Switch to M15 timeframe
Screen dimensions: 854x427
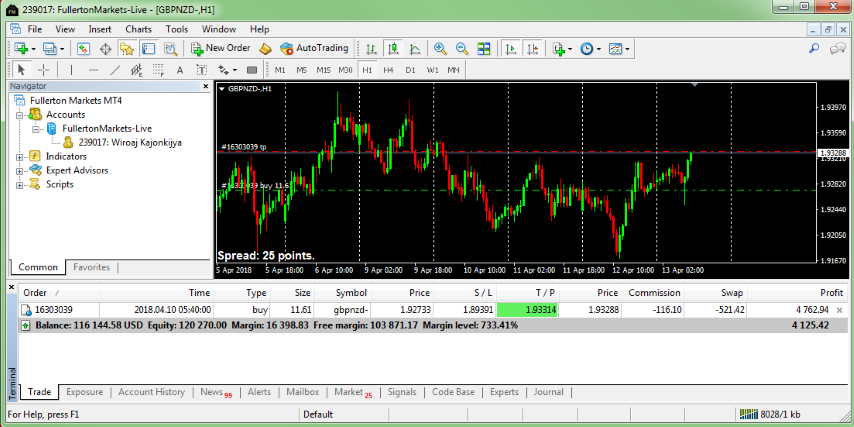pyautogui.click(x=324, y=70)
